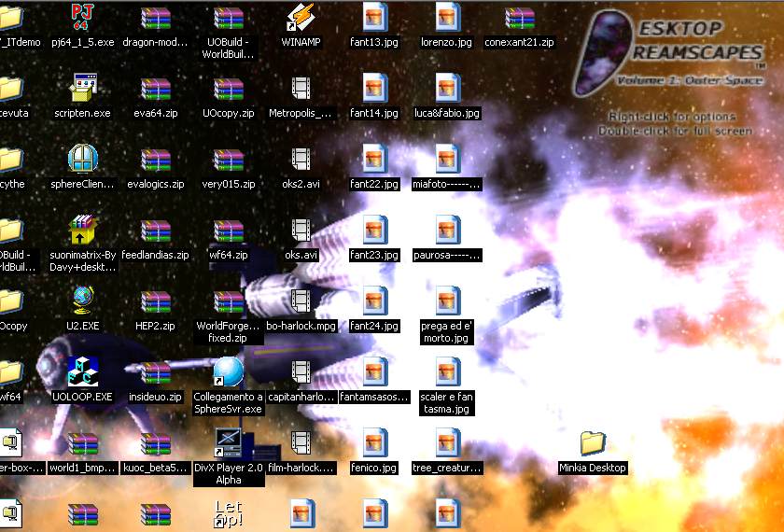Screen dimensions: 784x532
Task: Launch the U2.EXE globe icon
Action: click(x=82, y=301)
